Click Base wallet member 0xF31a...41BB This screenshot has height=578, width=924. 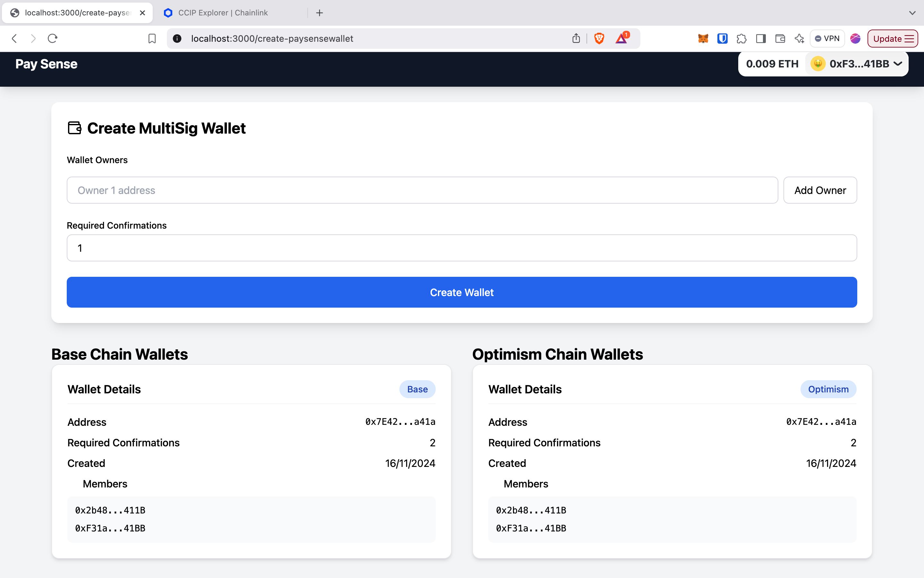(110, 528)
